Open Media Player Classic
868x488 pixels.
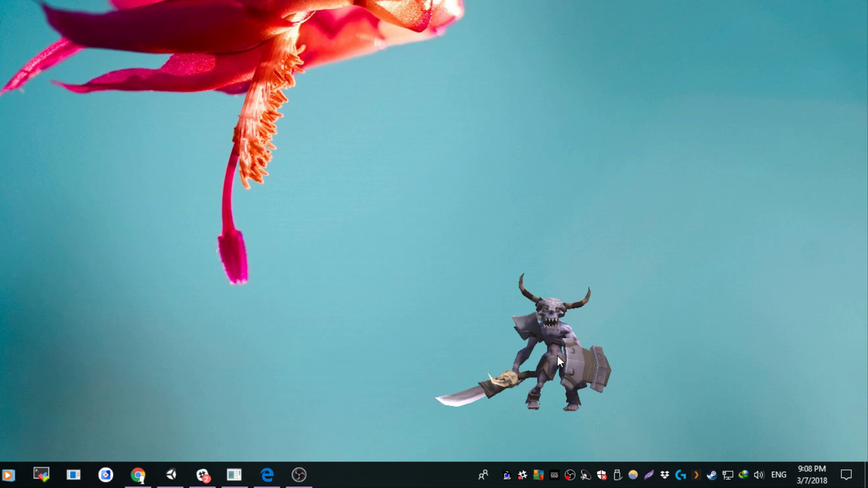[9, 475]
